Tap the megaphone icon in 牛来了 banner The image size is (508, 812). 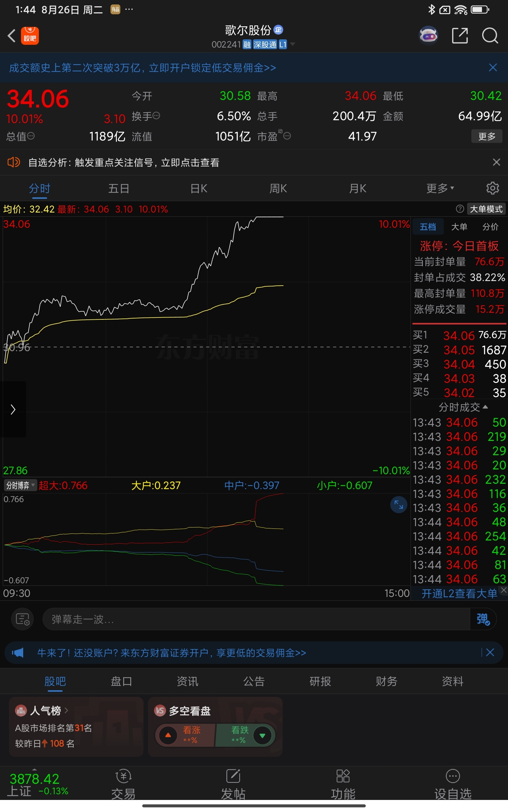18,653
